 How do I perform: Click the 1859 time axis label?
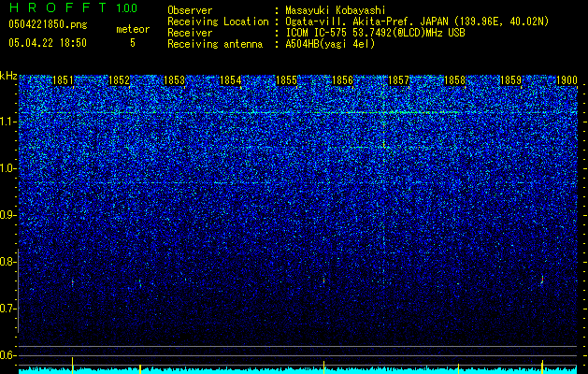pyautogui.click(x=510, y=80)
